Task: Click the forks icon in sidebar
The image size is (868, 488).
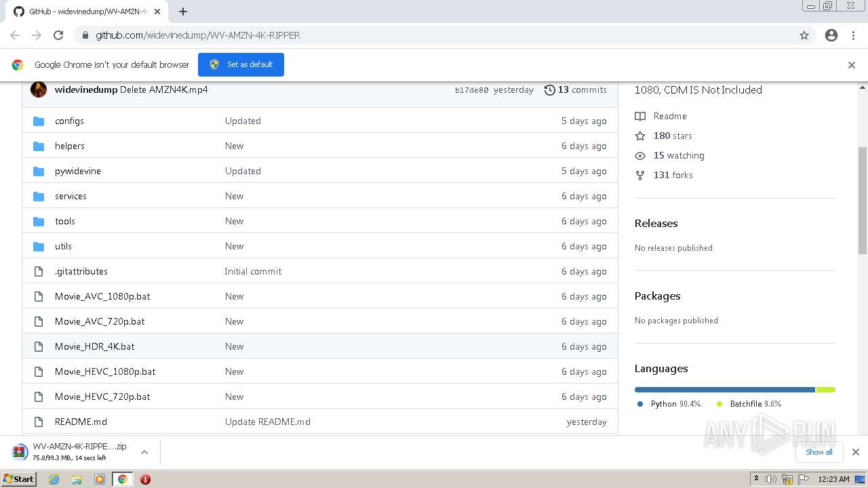Action: [640, 176]
